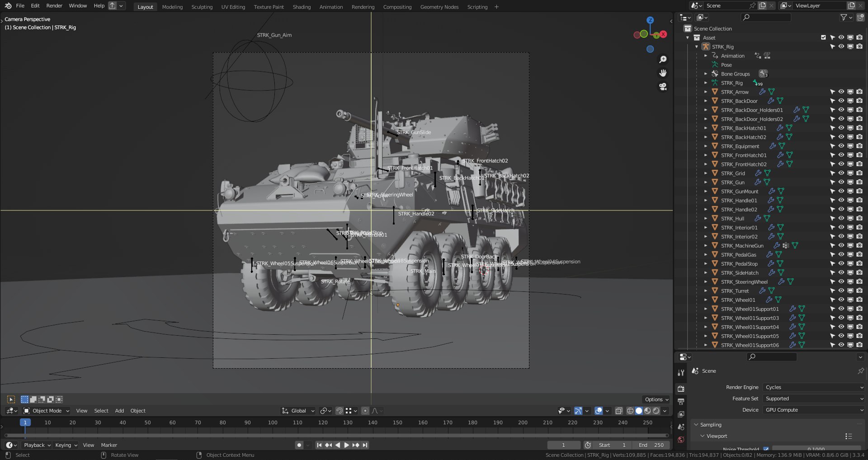The width and height of the screenshot is (868, 460).
Task: Open the World properties tab icon
Action: point(681,440)
